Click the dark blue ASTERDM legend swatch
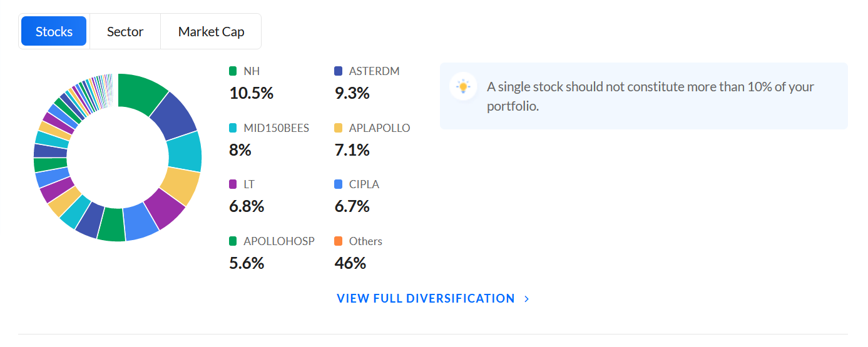Viewport: 868px width, 347px height. click(x=339, y=71)
